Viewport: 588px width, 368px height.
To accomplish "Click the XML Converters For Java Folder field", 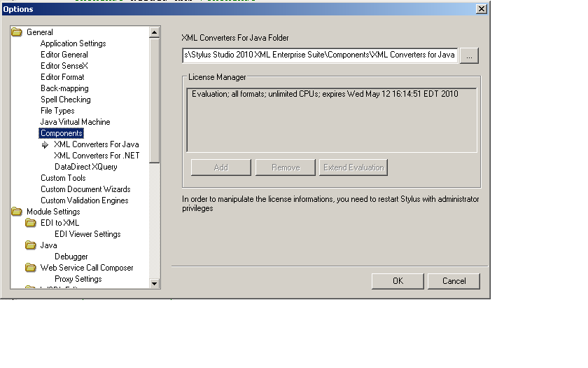I will 320,55.
